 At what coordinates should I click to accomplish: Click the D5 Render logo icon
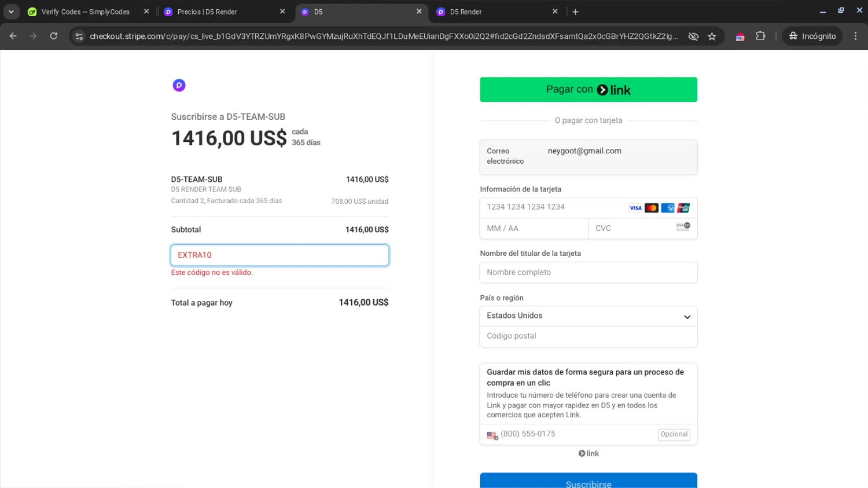coord(179,86)
